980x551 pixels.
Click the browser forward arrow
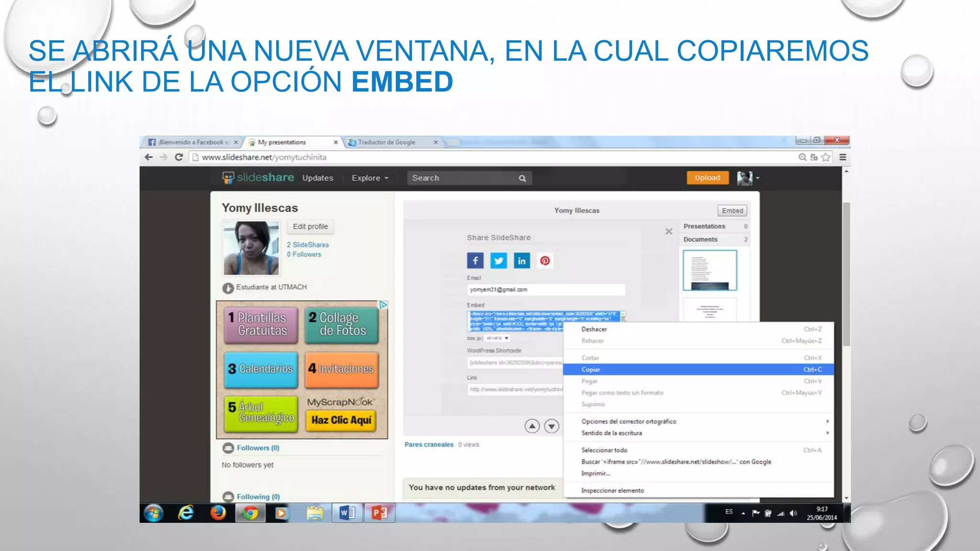click(164, 157)
